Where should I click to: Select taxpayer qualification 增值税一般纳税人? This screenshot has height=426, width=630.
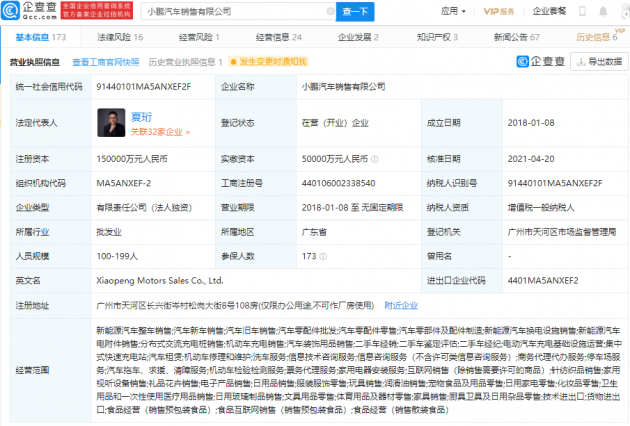[x=541, y=208]
